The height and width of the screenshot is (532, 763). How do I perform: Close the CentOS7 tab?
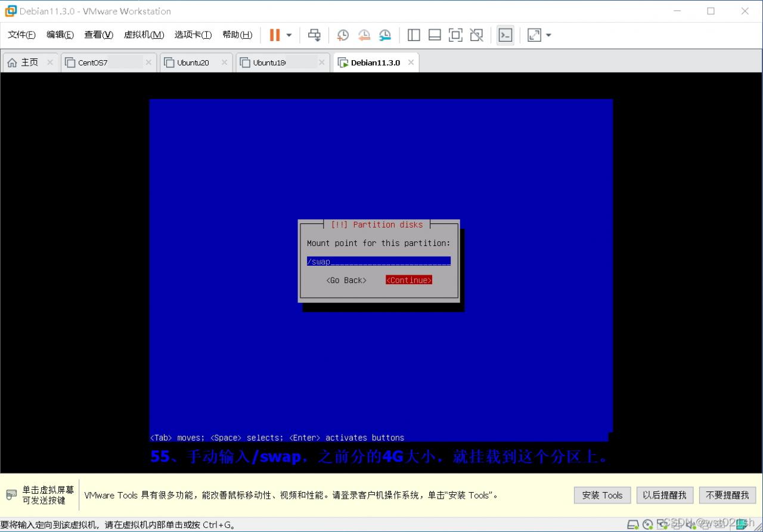(x=148, y=63)
